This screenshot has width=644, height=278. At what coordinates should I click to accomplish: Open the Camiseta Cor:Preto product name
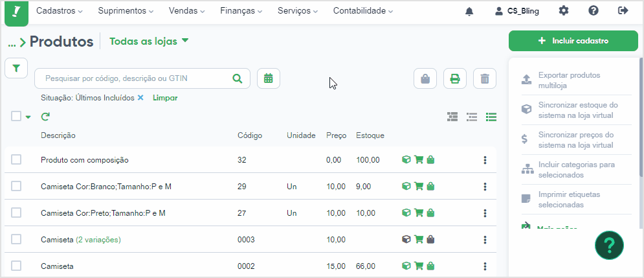coord(103,213)
